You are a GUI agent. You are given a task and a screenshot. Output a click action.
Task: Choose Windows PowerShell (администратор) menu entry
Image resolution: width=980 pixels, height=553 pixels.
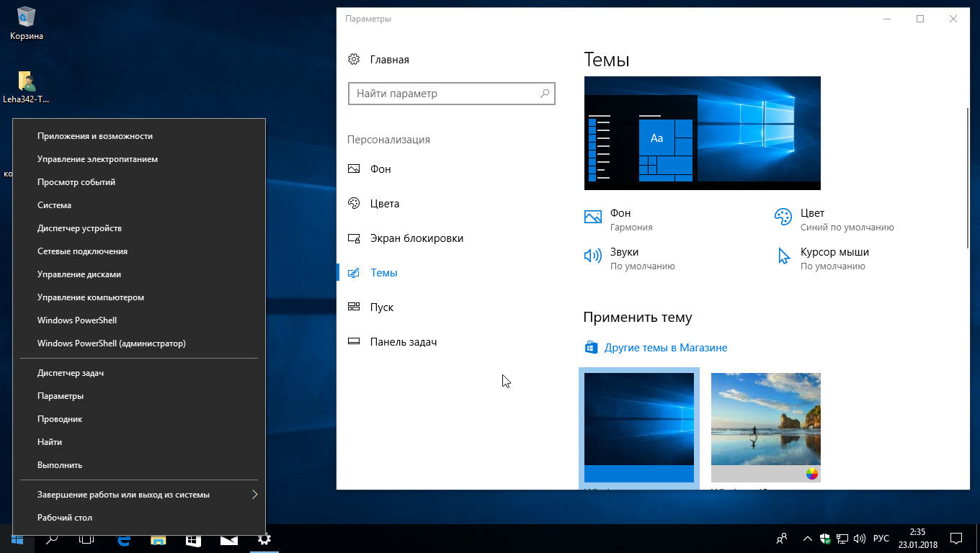click(x=112, y=343)
